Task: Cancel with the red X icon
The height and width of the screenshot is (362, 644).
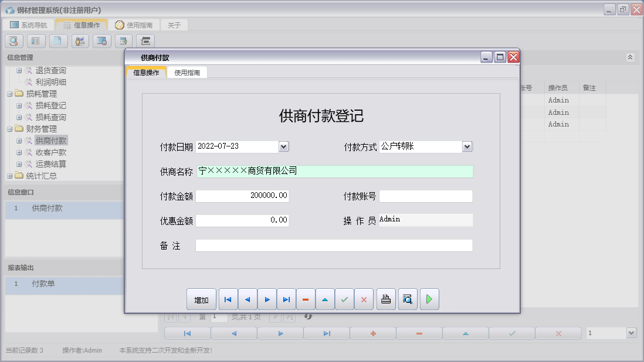Action: (x=364, y=299)
